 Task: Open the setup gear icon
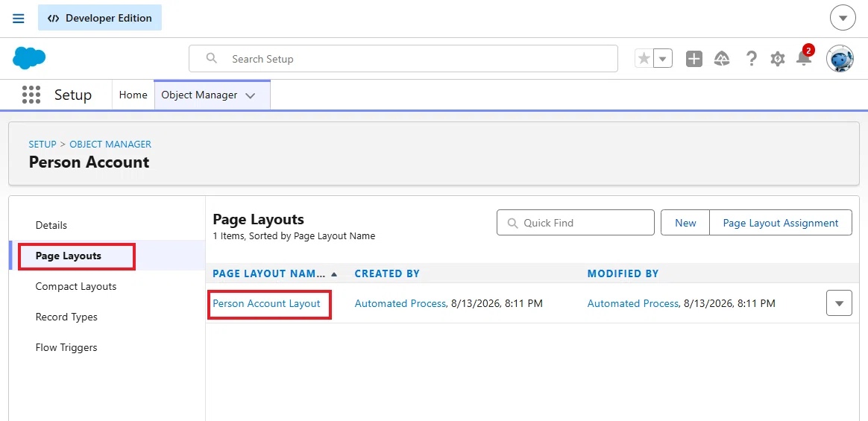(778, 59)
